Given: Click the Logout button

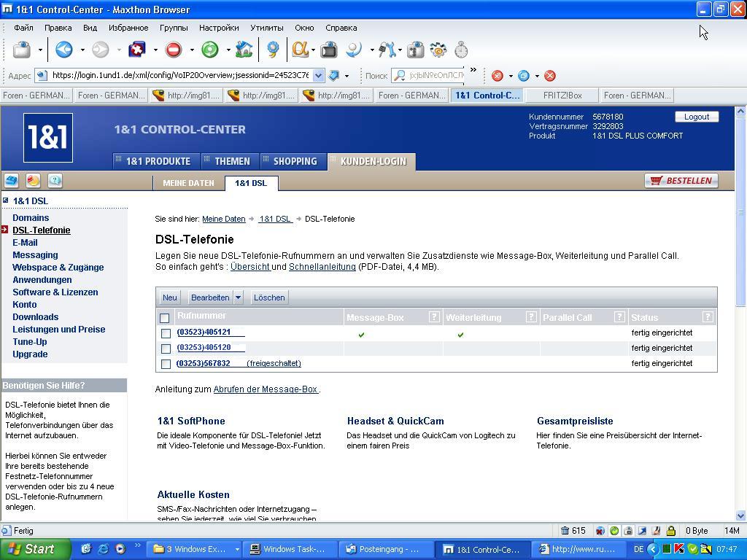Looking at the screenshot, I should (697, 117).
